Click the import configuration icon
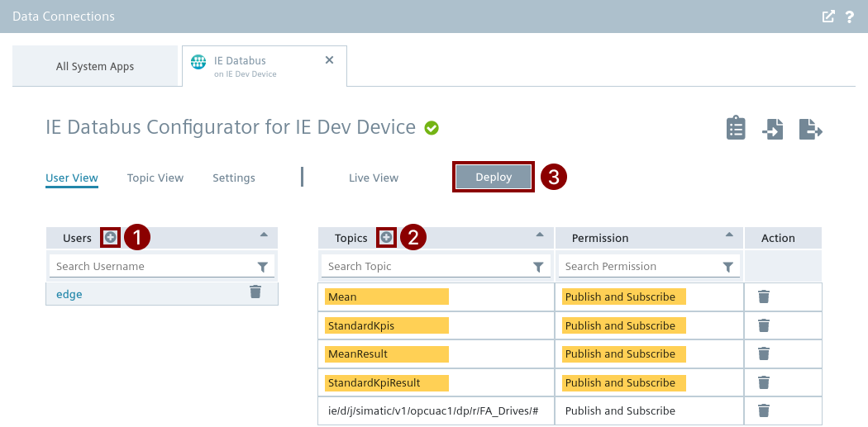Image resolution: width=868 pixels, height=427 pixels. click(773, 129)
